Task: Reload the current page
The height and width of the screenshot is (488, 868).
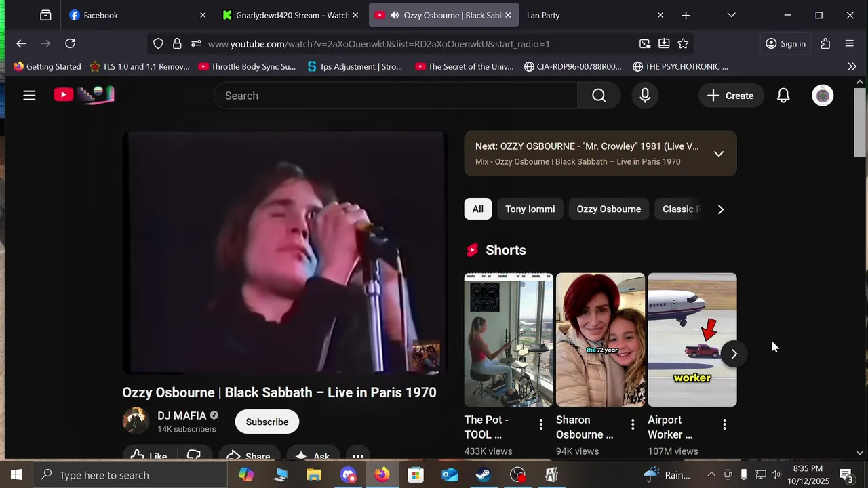Action: [x=70, y=43]
